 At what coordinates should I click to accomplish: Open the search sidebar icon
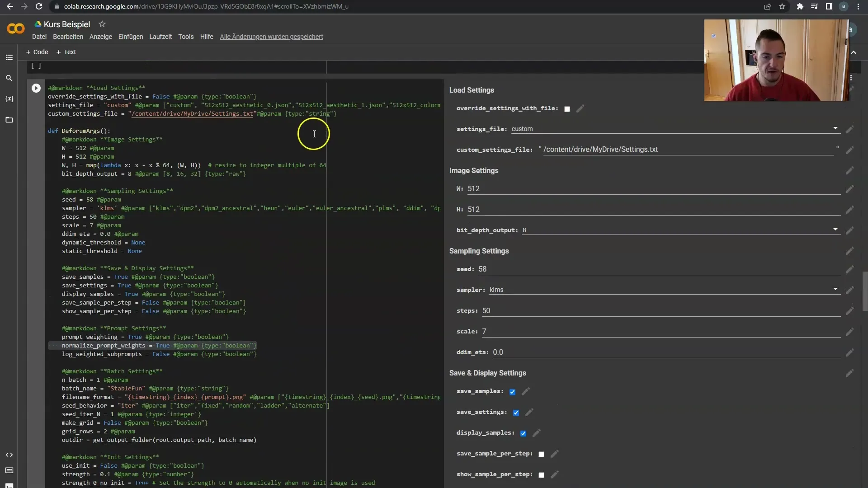(x=9, y=78)
